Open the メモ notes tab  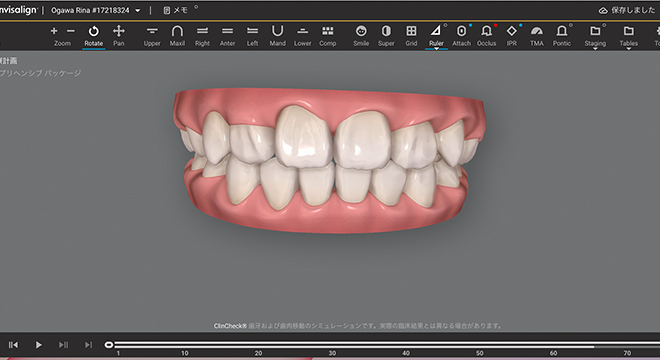(x=176, y=10)
